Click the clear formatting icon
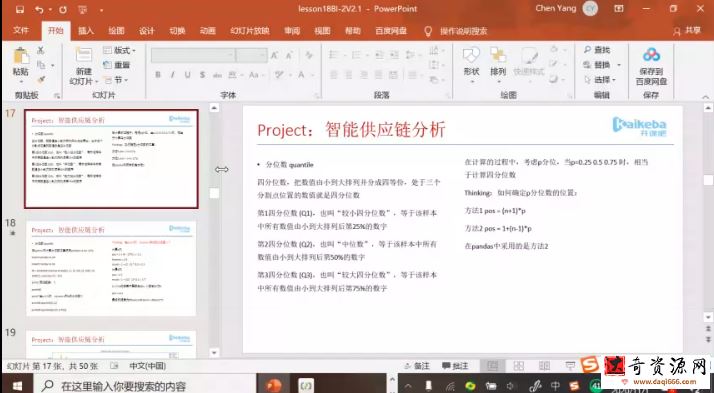The width and height of the screenshot is (714, 393). 309,56
